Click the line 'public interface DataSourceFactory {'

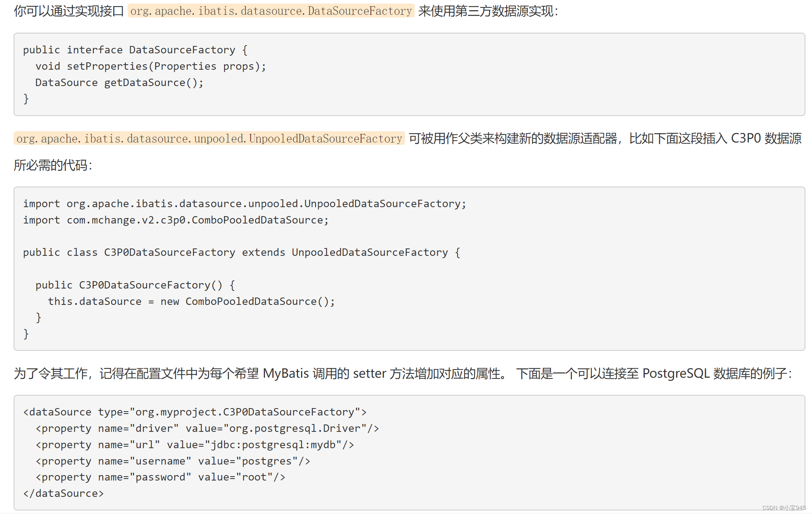pyautogui.click(x=135, y=50)
